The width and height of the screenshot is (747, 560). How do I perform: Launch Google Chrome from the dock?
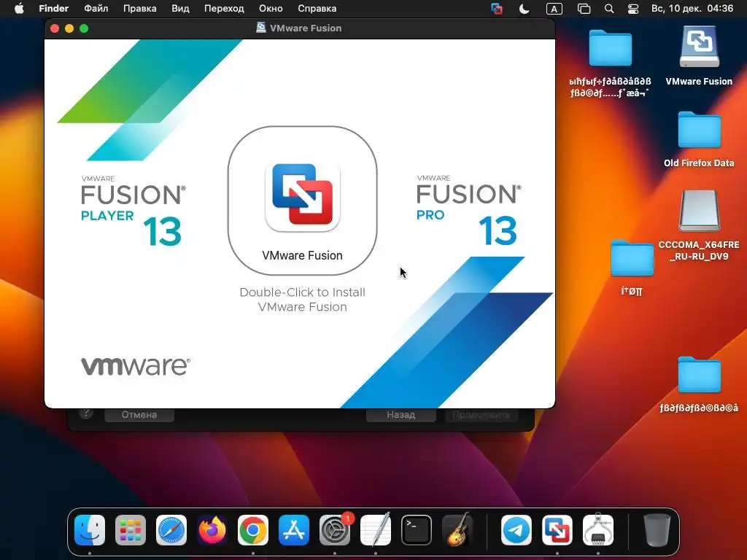(253, 530)
